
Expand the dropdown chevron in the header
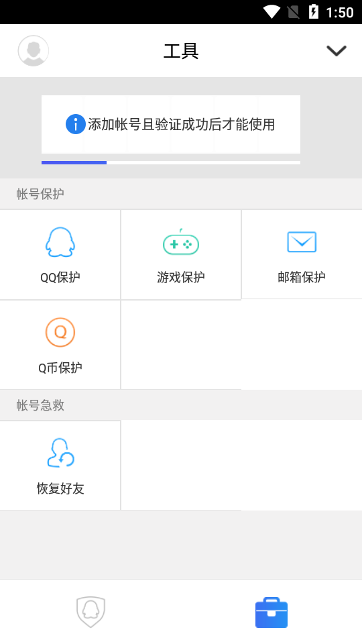click(336, 51)
